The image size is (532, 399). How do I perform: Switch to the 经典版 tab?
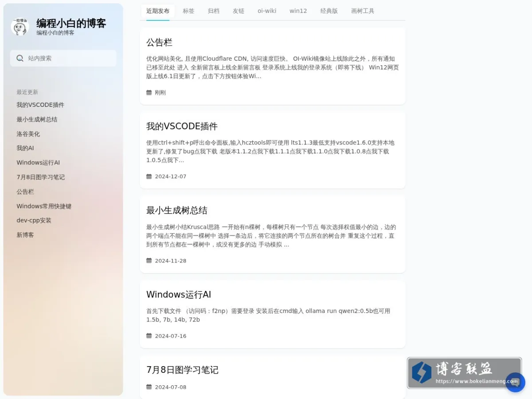click(329, 11)
